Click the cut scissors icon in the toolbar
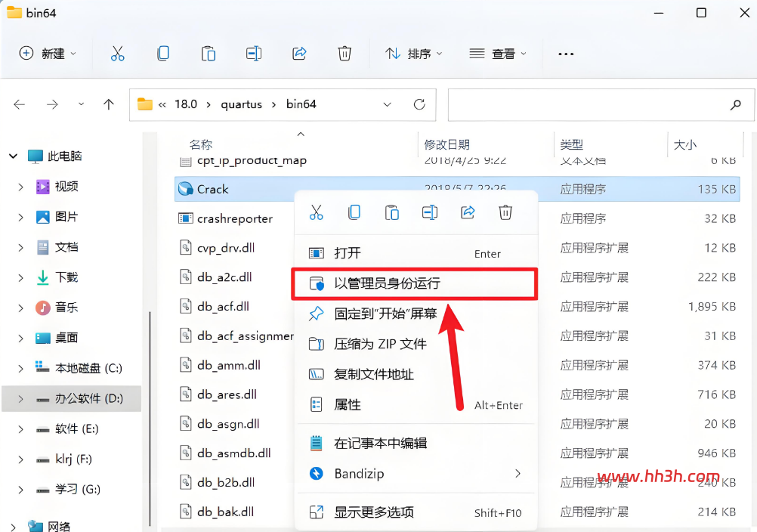757x532 pixels. point(117,54)
